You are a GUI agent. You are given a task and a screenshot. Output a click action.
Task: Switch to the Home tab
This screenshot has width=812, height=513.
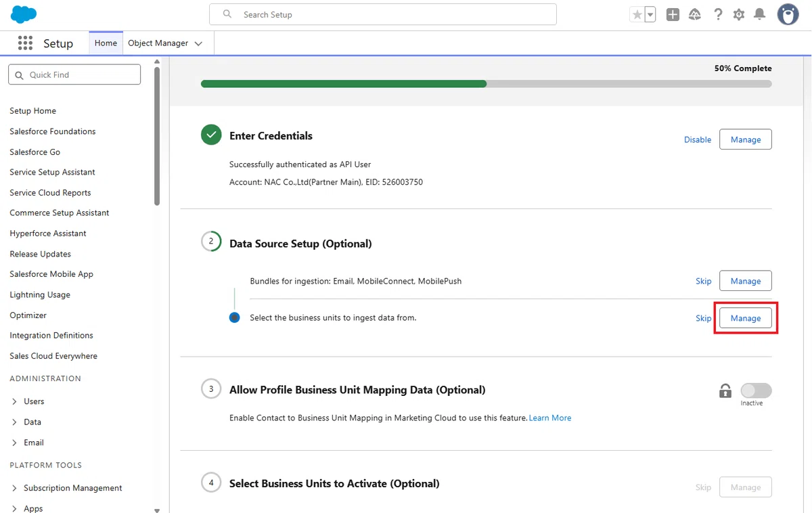(x=106, y=43)
